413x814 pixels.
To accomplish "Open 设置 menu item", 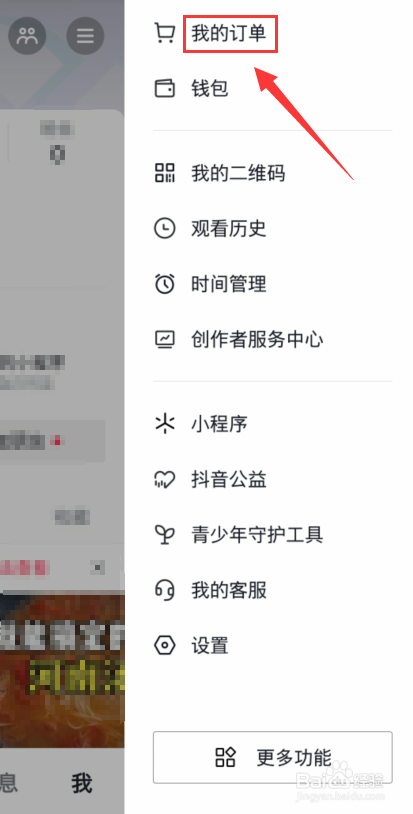I will tap(210, 646).
